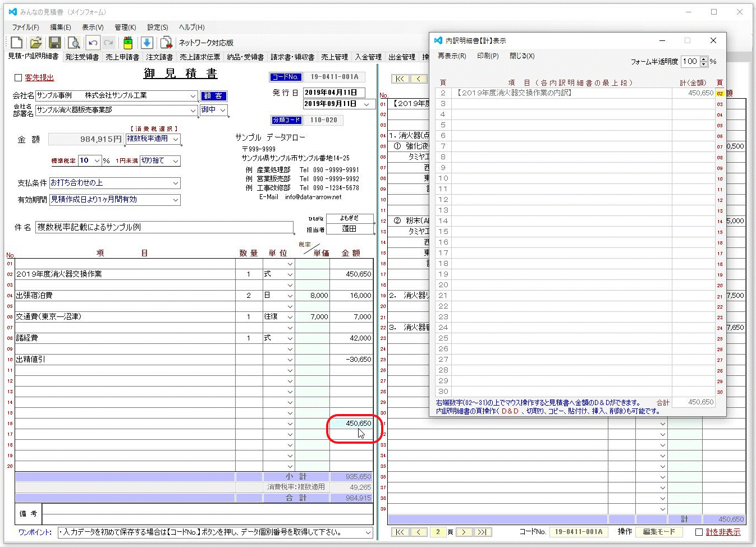Expand the 有効期間 validity dropdown
The image size is (756, 547).
[176, 200]
